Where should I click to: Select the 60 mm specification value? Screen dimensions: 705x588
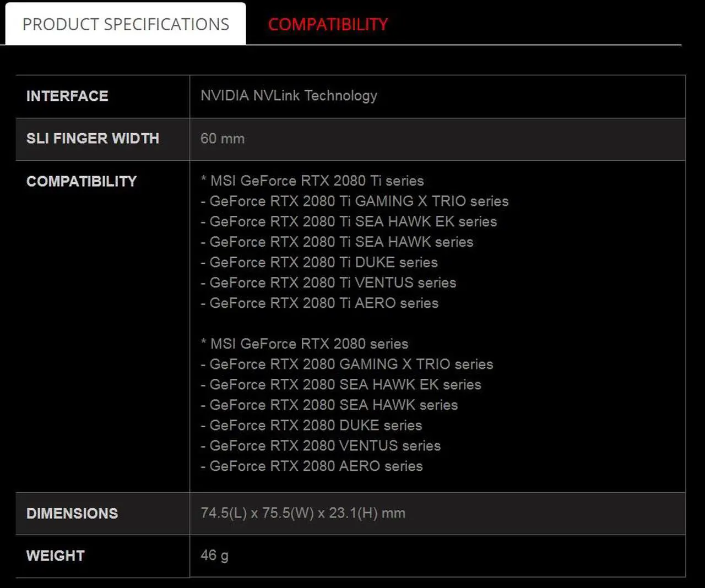pyautogui.click(x=222, y=139)
